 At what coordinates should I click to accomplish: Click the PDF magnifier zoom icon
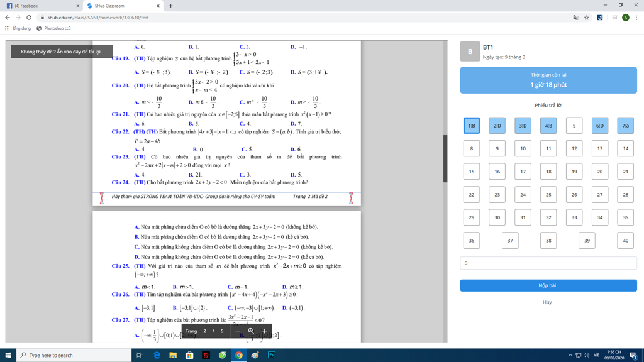[251, 331]
